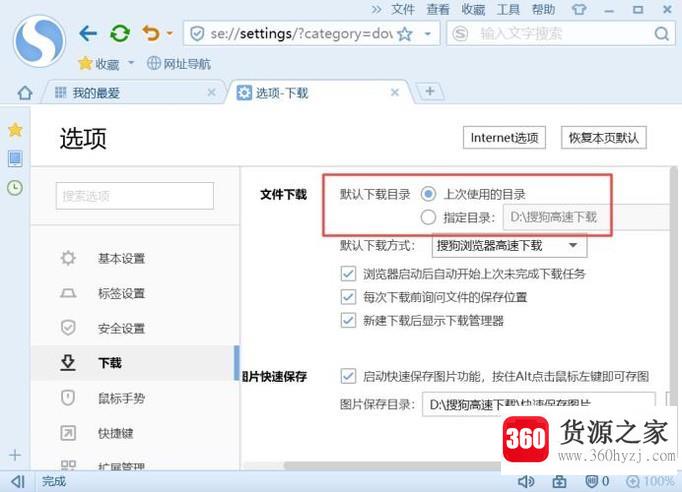Click the 恢复本页默认 button
Screen dimensions: 682x492
click(604, 137)
